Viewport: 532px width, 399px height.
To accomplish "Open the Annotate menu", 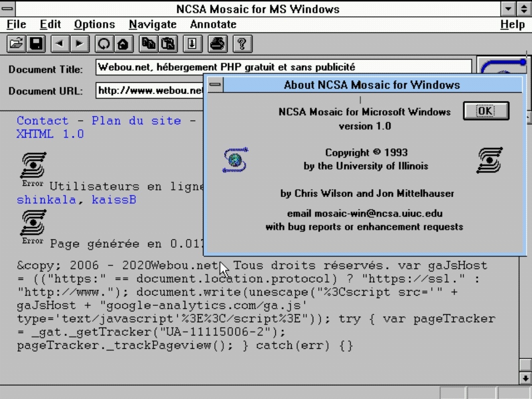I will 213,25.
